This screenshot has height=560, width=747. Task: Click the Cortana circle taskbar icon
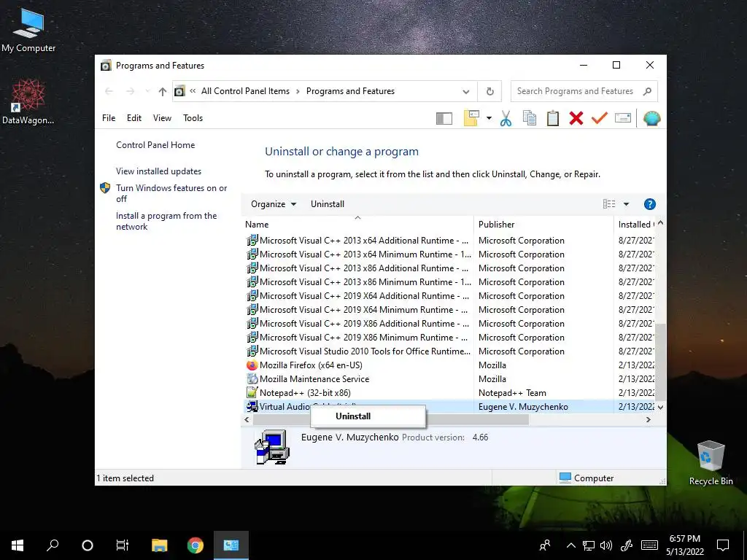88,545
